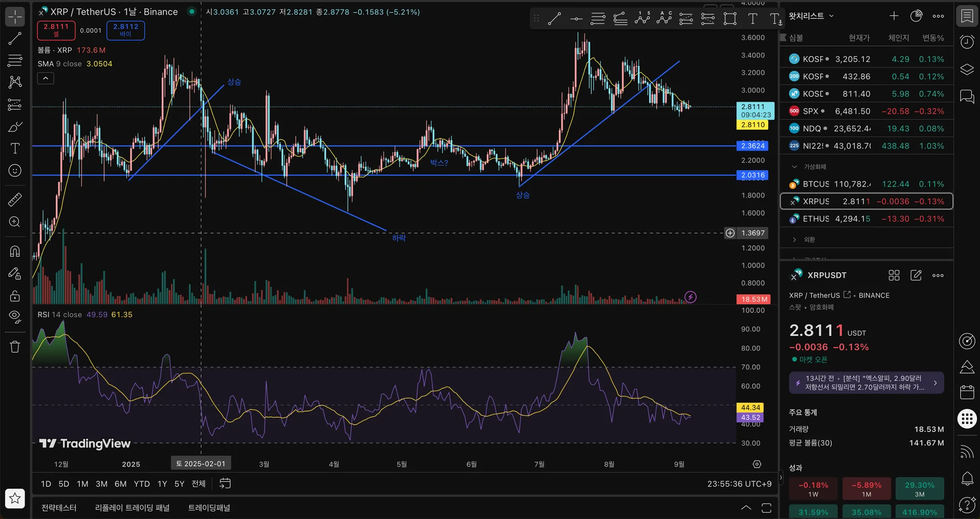This screenshot has width=980, height=519.
Task: Open the 전략테스터 tab
Action: (59, 508)
